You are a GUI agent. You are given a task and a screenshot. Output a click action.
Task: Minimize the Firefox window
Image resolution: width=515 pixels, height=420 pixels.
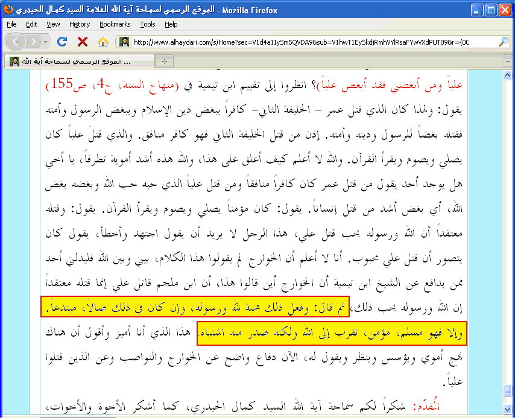[477, 10]
